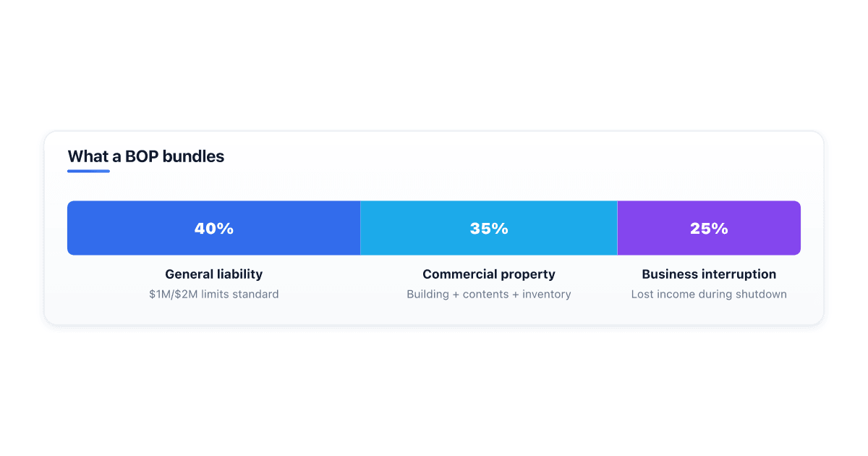Click divider between 35% and 25% segments
868x456 pixels.
pyautogui.click(x=617, y=228)
